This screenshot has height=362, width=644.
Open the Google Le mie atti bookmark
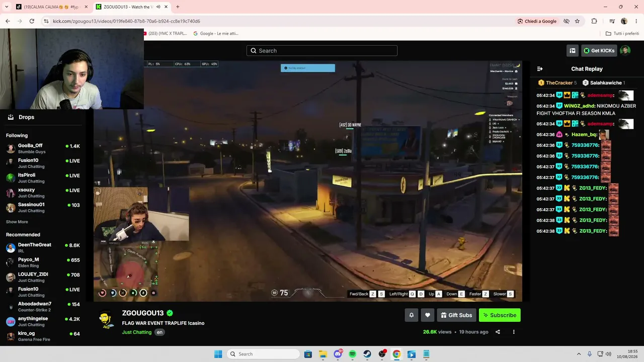216,34
